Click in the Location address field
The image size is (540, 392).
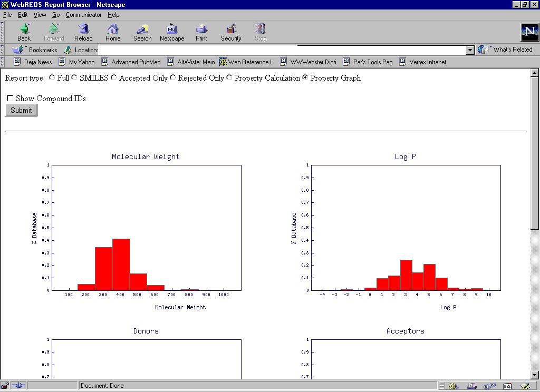click(282, 50)
